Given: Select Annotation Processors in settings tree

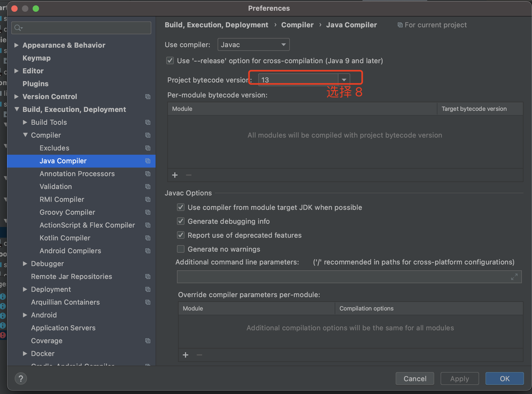Looking at the screenshot, I should pos(77,174).
